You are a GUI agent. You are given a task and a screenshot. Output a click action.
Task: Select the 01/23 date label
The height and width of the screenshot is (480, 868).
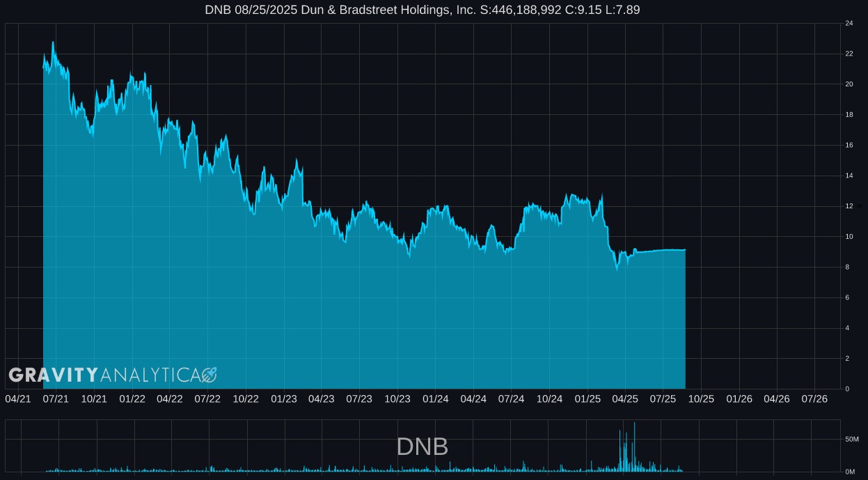(x=284, y=398)
